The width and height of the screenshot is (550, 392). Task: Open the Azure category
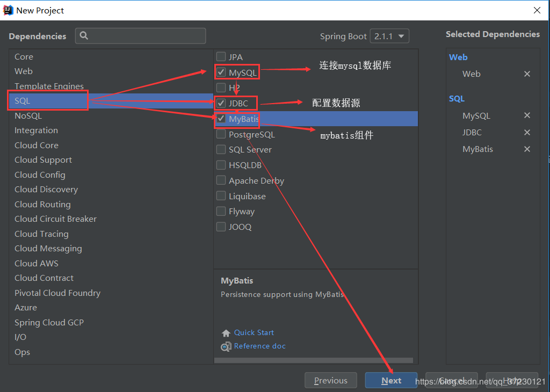(x=111, y=308)
